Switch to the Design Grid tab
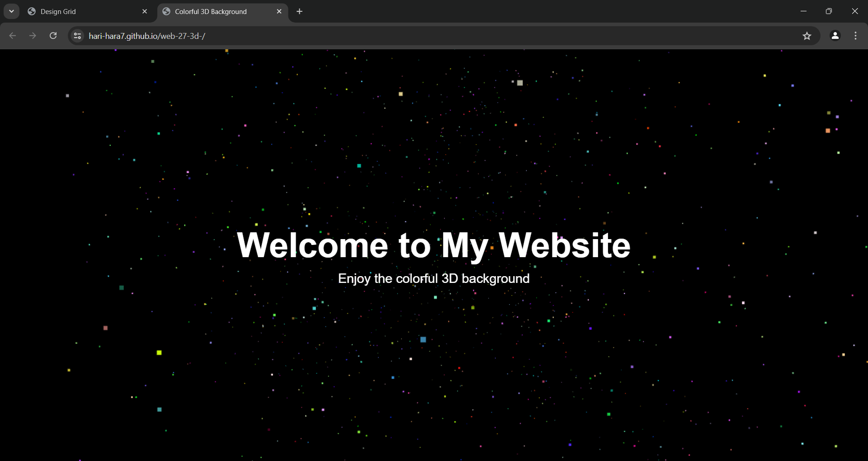 point(87,12)
